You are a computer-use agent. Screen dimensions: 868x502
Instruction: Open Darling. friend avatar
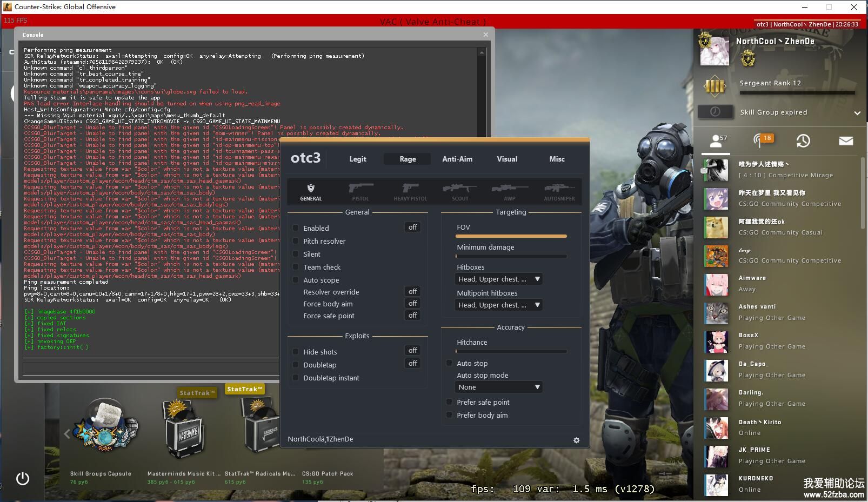point(716,399)
